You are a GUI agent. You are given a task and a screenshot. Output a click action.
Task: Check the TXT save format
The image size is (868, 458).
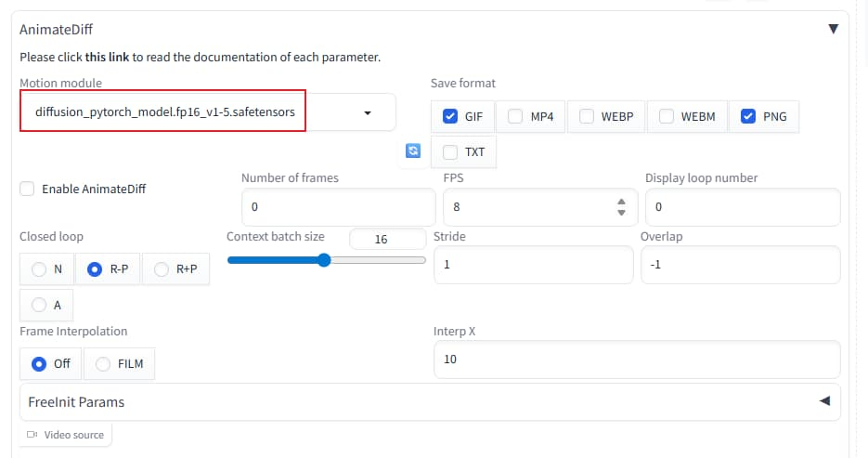tap(451, 152)
